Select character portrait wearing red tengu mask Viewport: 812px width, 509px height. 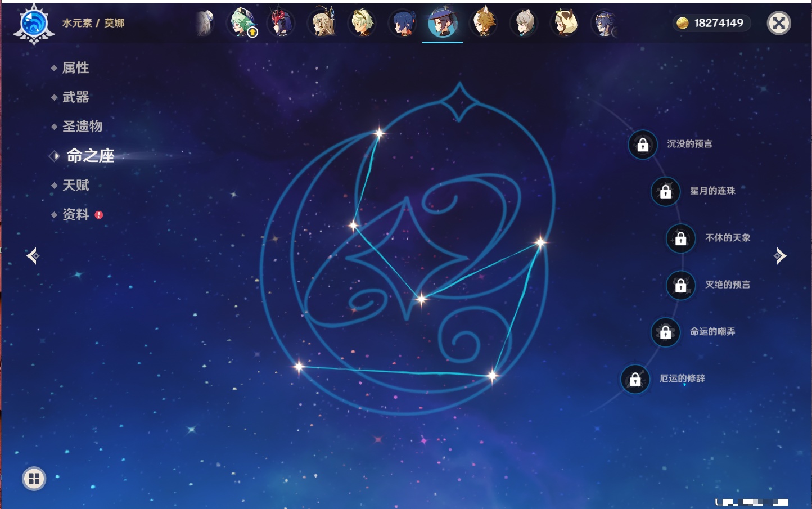pyautogui.click(x=281, y=23)
